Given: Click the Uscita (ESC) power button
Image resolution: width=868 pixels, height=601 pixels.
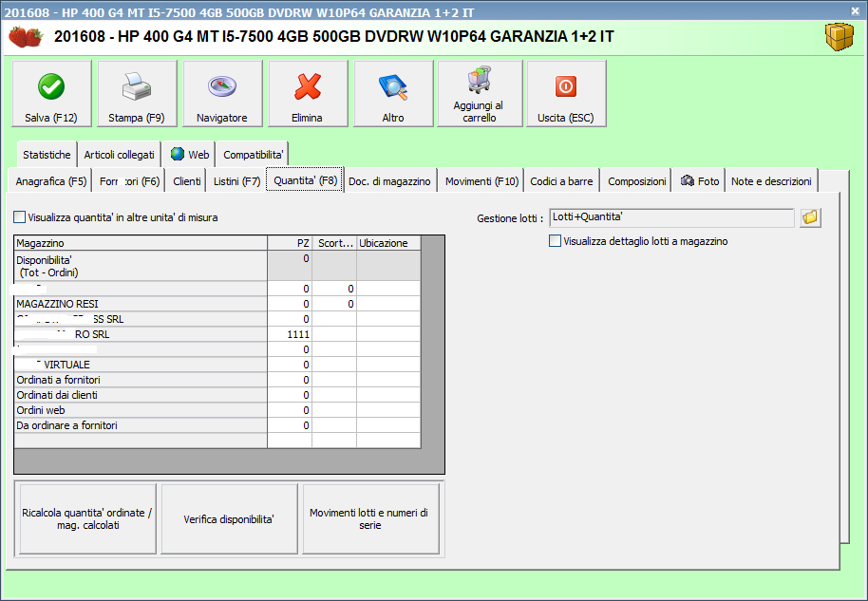Looking at the screenshot, I should [566, 94].
